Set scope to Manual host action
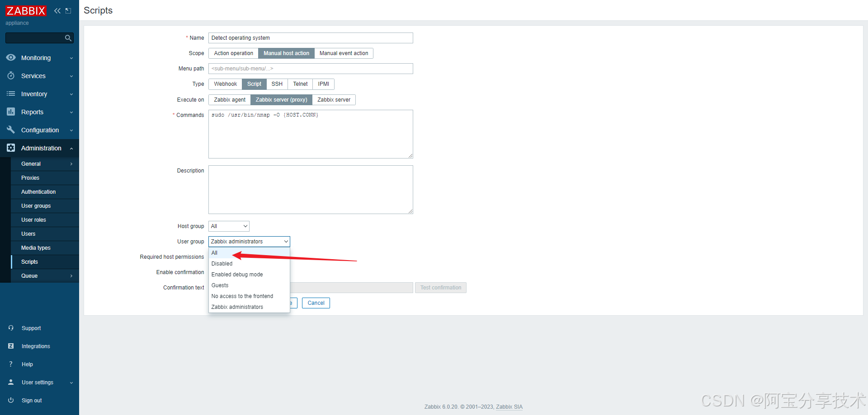This screenshot has width=868, height=415. [x=286, y=53]
